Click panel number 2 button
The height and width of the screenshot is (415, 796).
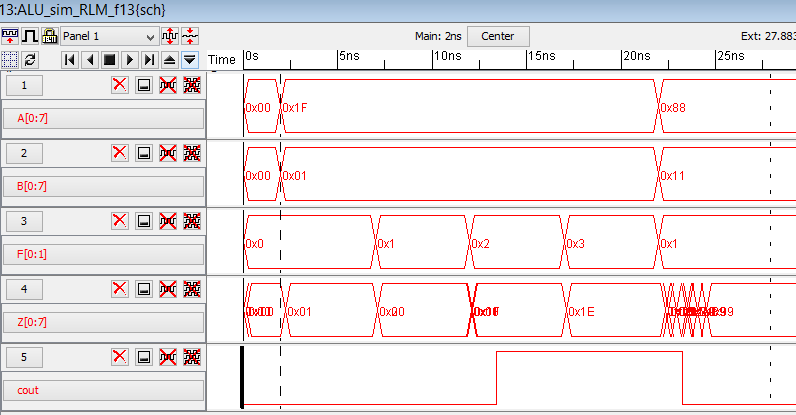(x=24, y=153)
